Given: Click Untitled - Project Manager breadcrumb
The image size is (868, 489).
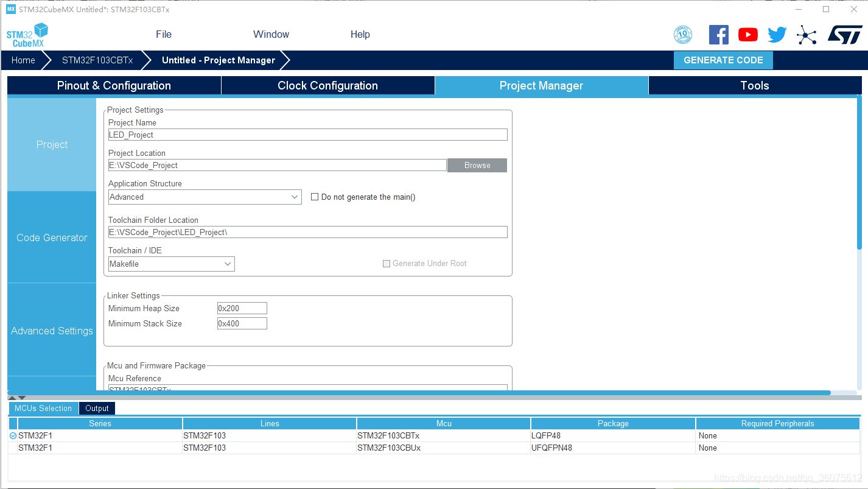Looking at the screenshot, I should 219,60.
